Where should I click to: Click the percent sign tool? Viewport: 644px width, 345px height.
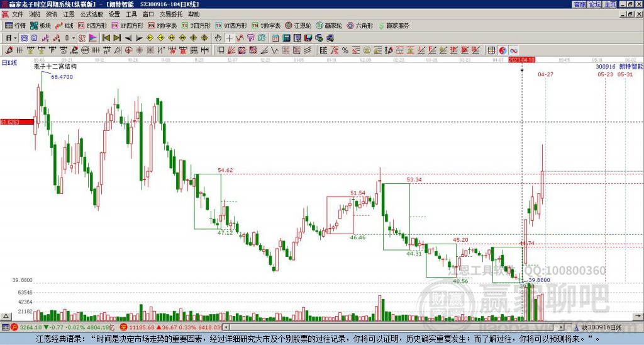(x=345, y=50)
